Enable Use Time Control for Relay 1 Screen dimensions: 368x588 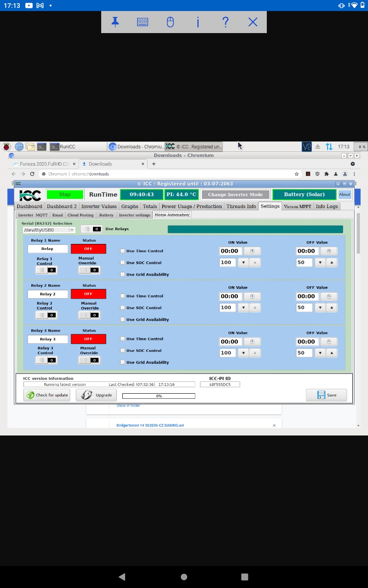pos(122,251)
